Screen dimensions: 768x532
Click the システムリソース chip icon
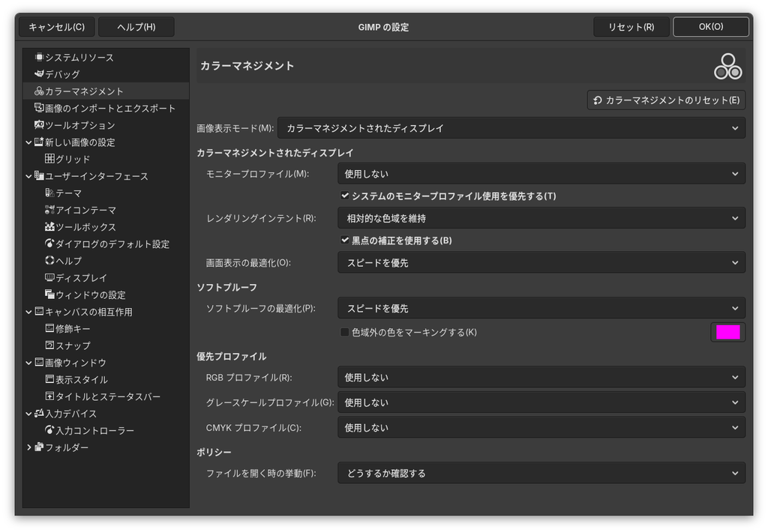point(39,57)
